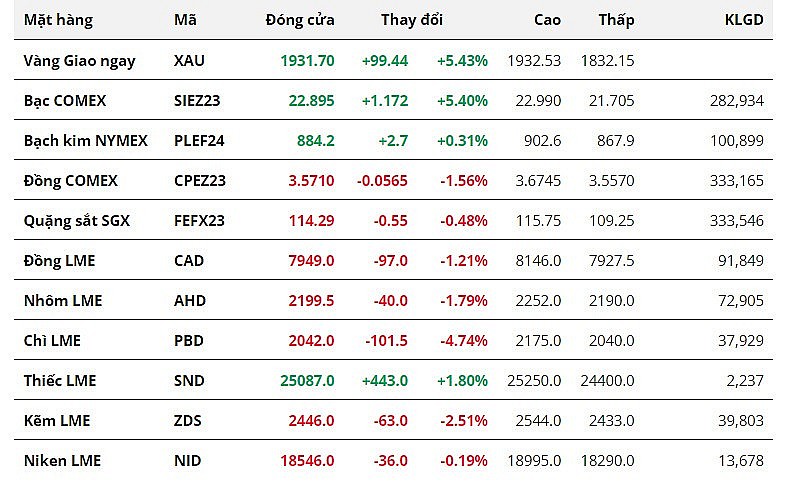Open the Đồng LME commodity

coord(60,261)
